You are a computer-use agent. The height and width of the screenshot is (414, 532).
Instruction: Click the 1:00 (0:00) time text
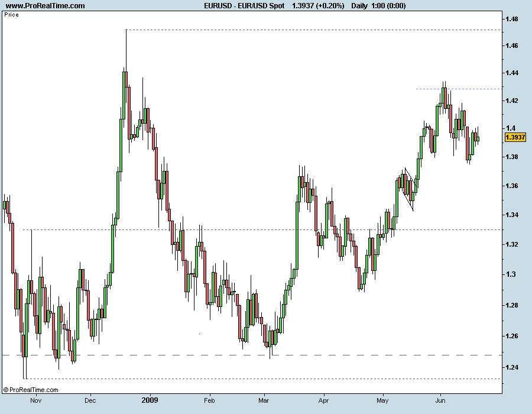tap(388, 5)
